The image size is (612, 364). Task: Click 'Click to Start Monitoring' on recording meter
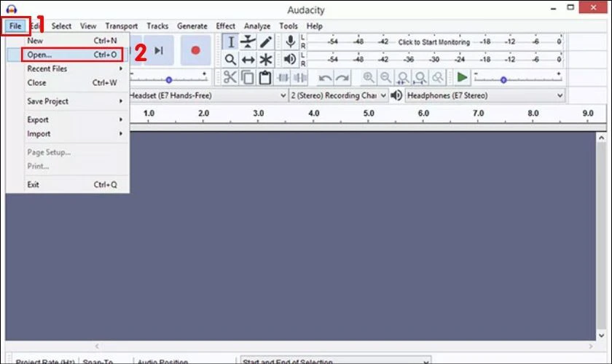434,42
